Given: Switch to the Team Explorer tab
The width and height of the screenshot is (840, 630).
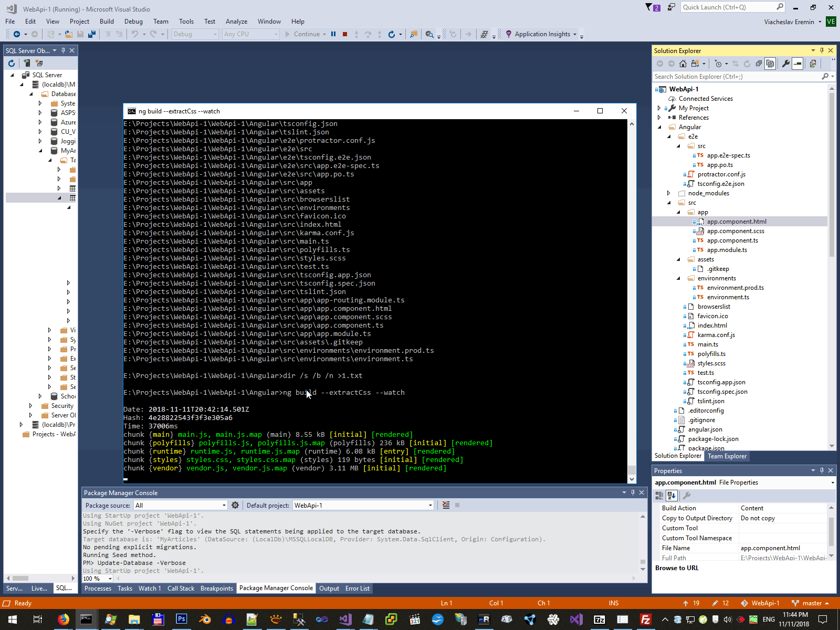Looking at the screenshot, I should pos(727,456).
